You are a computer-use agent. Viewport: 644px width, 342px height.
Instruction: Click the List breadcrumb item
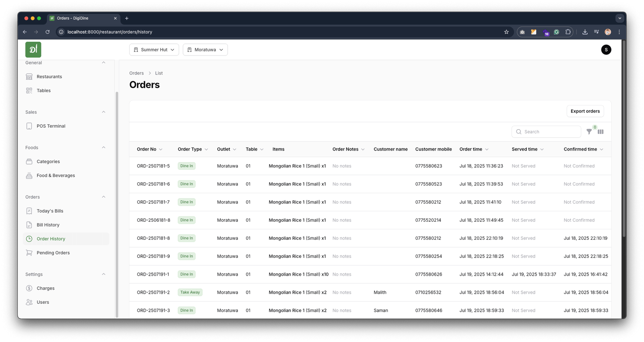(159, 73)
